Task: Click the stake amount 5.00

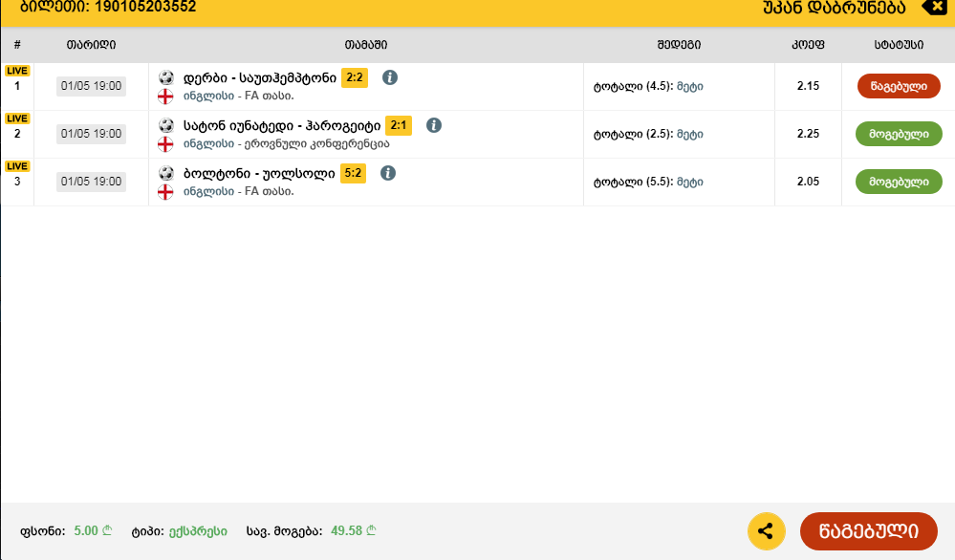Action: pos(86,530)
